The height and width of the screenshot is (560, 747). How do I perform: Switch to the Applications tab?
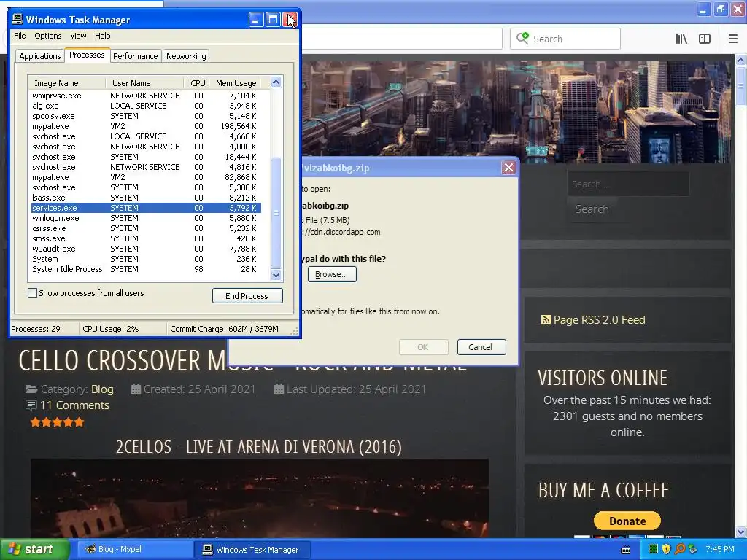(40, 56)
